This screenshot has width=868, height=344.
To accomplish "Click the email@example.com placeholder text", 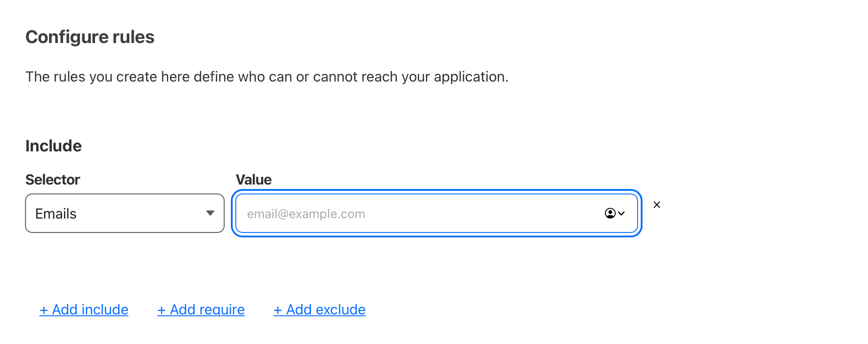I will click(306, 214).
